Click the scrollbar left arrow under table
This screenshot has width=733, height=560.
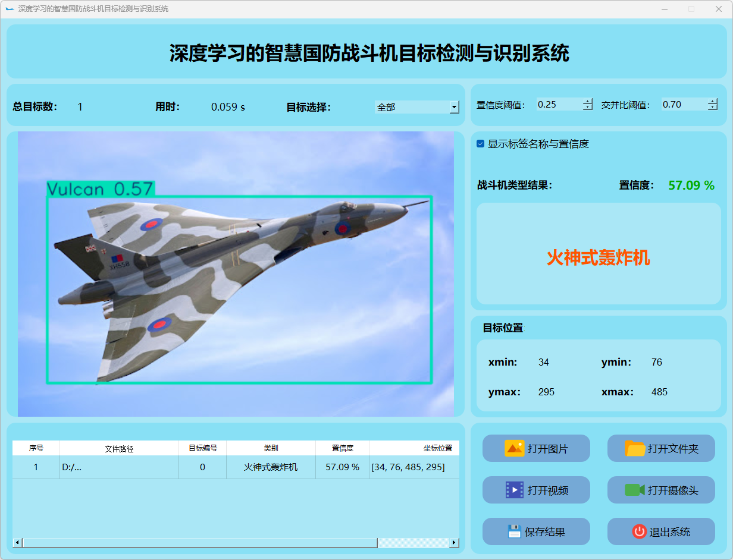click(17, 543)
